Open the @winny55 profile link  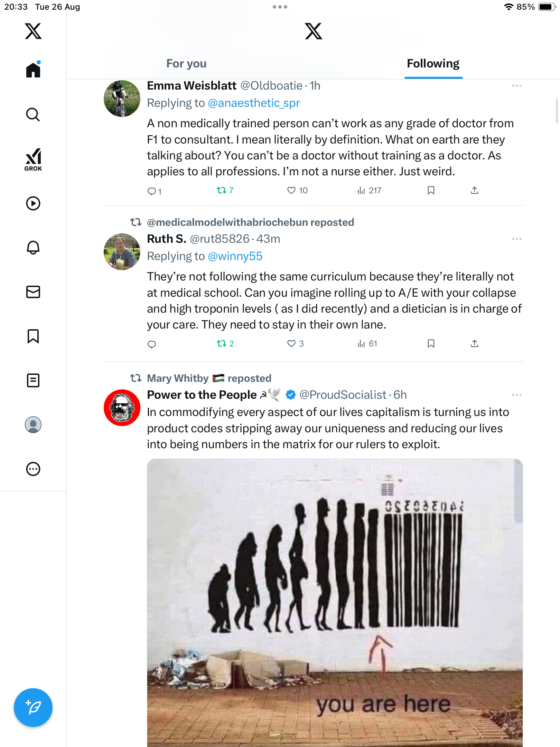[x=235, y=256]
